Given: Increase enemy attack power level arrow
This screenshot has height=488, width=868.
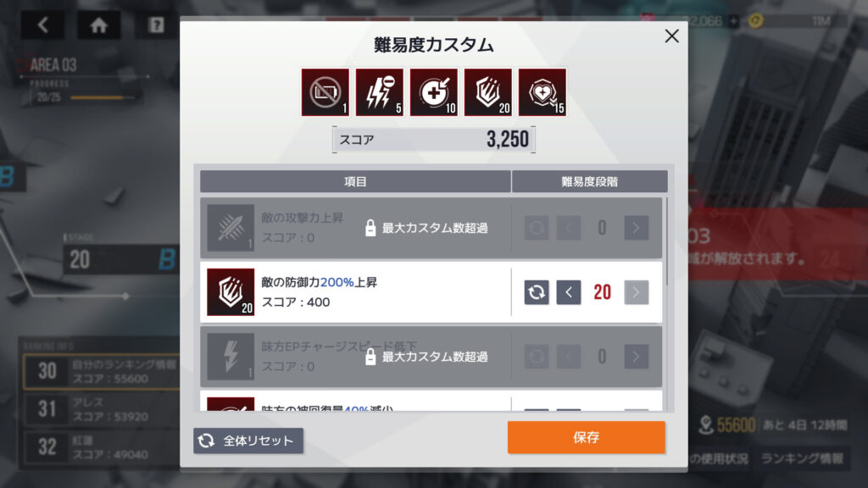Looking at the screenshot, I should 636,228.
